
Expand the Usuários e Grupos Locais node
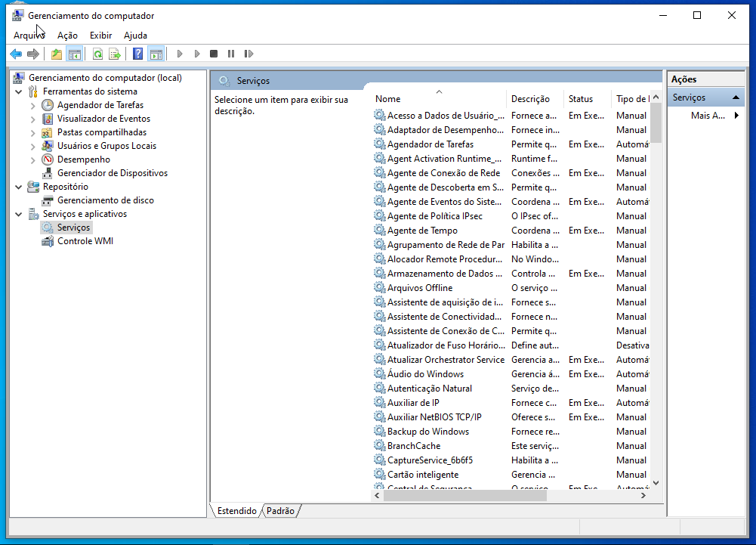pyautogui.click(x=32, y=146)
